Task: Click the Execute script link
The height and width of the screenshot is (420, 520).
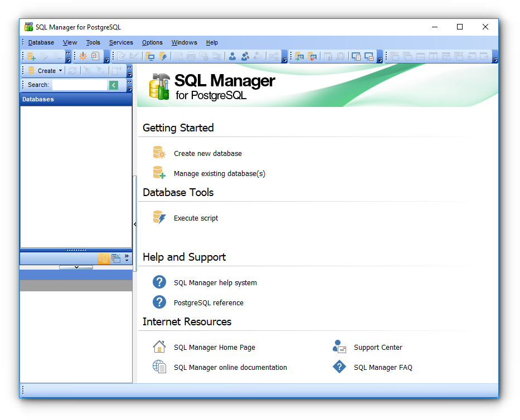Action: (x=196, y=218)
